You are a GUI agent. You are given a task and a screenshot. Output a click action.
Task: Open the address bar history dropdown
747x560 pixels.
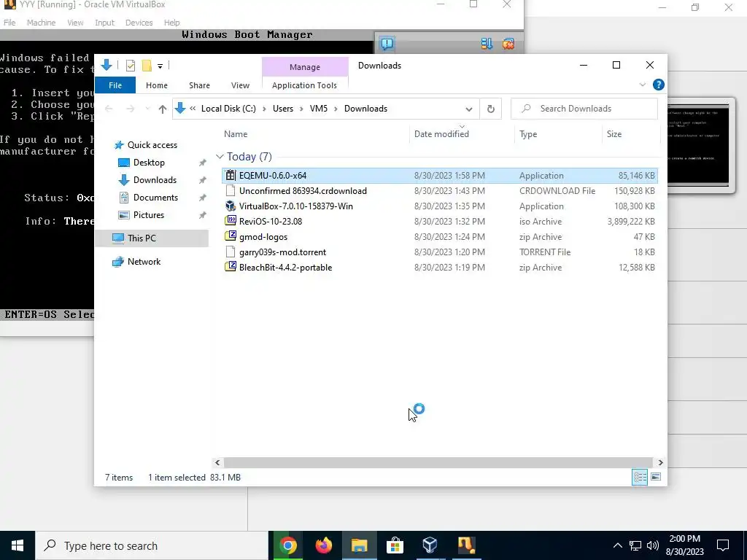pyautogui.click(x=469, y=109)
